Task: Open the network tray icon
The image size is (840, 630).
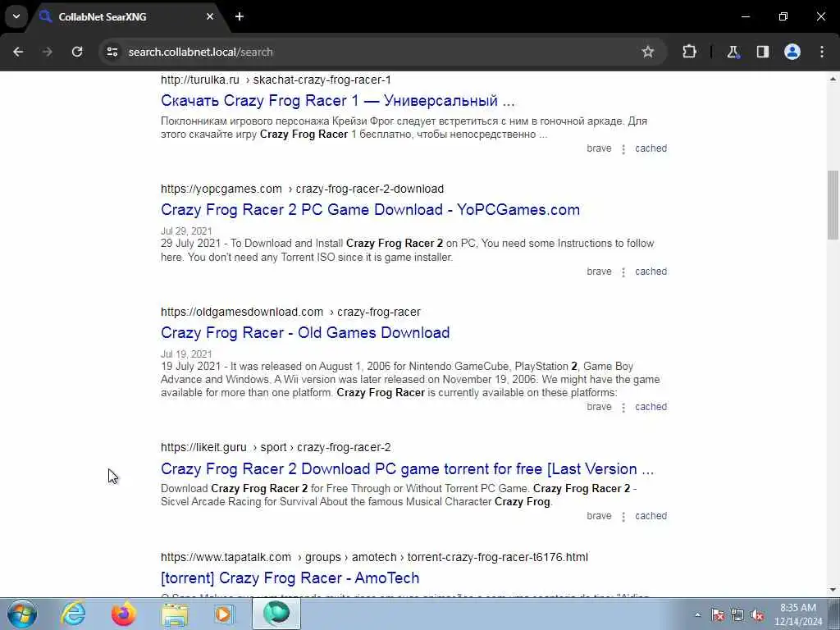Action: click(x=737, y=615)
